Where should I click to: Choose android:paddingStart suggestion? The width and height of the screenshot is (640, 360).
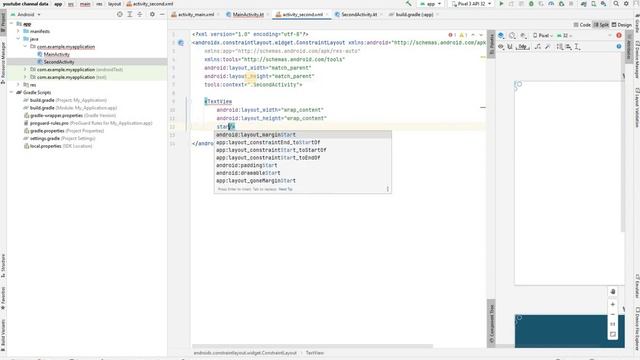click(x=302, y=165)
